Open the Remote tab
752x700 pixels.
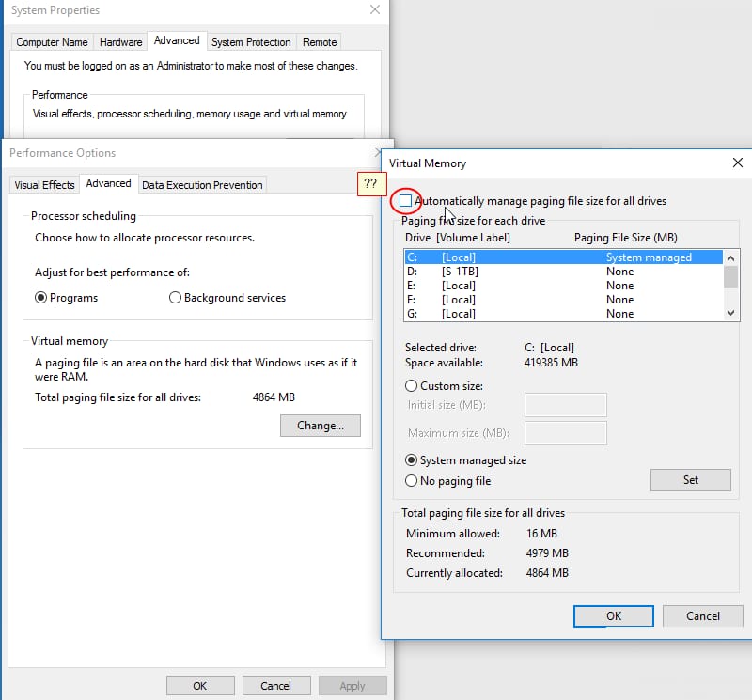320,42
